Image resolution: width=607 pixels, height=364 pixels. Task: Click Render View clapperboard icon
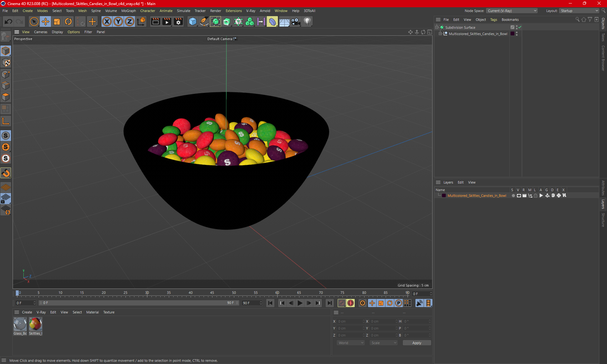pos(155,21)
